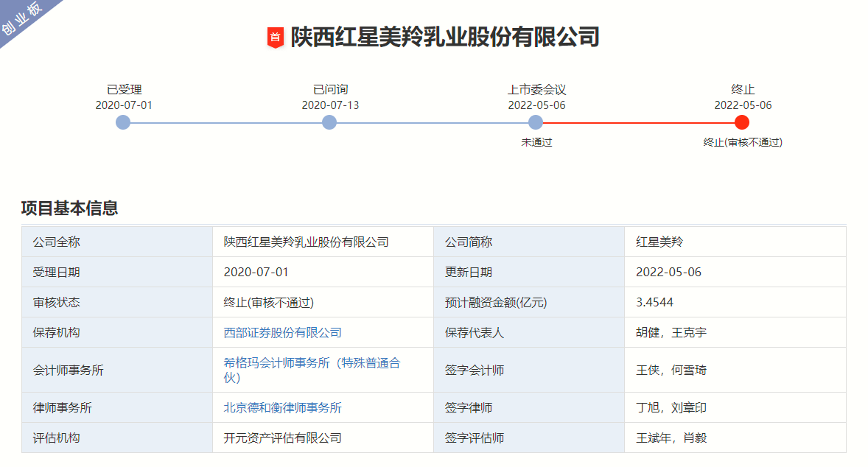Click the 评估机构 value 开元资产评估有限公司
This screenshot has width=868, height=467.
click(284, 438)
